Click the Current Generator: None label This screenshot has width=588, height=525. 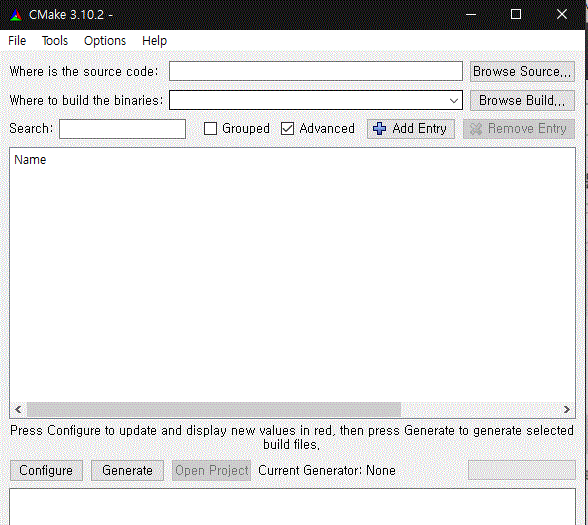327,471
